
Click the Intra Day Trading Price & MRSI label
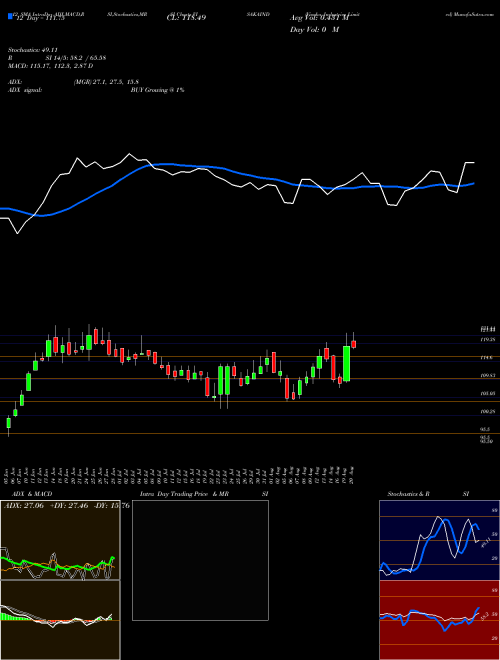click(204, 494)
